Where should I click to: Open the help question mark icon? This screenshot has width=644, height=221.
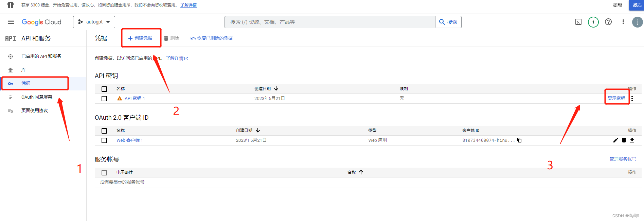tap(608, 22)
